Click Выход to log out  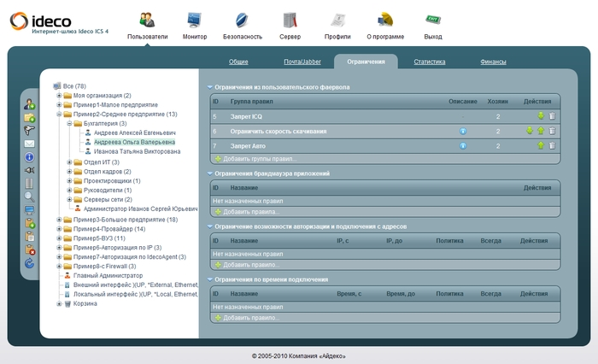pyautogui.click(x=433, y=25)
